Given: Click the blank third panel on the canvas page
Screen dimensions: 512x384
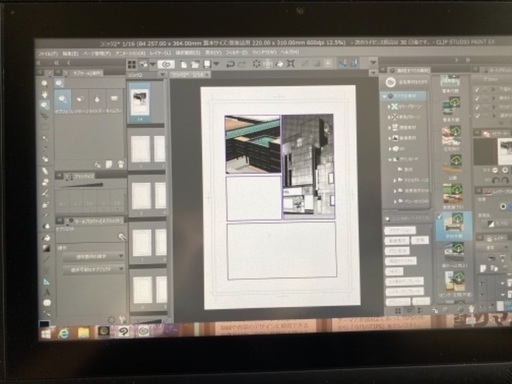Looking at the screenshot, I should [x=254, y=198].
